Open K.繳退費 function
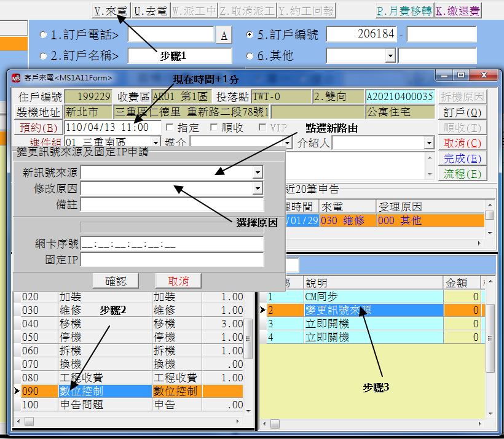This screenshot has height=439, width=504. coord(458,10)
